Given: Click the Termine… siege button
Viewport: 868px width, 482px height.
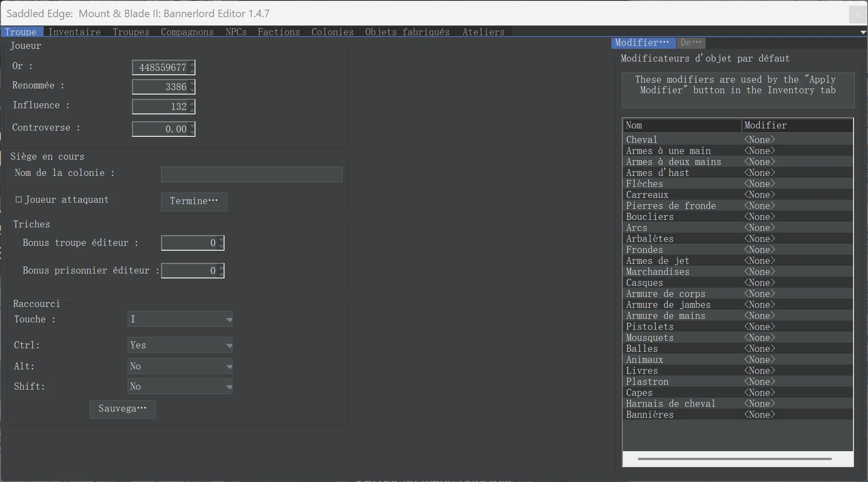Looking at the screenshot, I should (194, 201).
